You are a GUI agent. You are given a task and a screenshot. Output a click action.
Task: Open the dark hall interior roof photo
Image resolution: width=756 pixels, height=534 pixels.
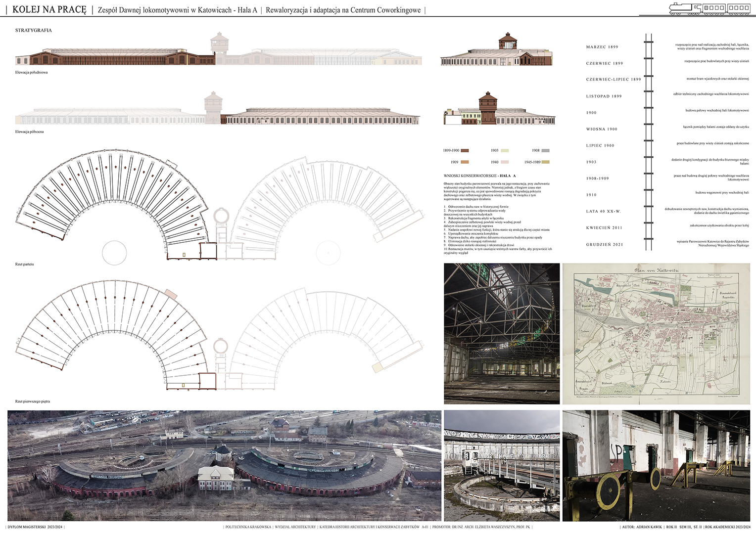pos(502,333)
